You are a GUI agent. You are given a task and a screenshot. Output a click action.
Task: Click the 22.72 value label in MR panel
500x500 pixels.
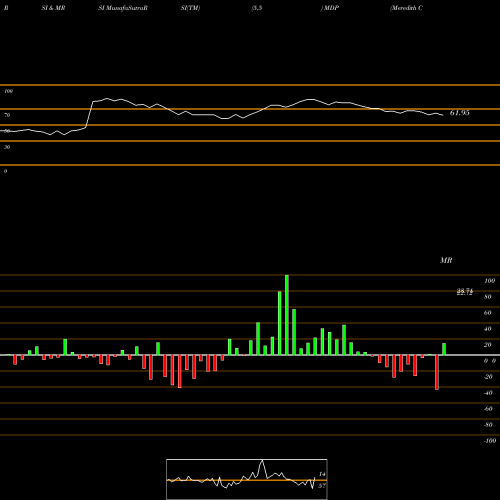(x=465, y=292)
